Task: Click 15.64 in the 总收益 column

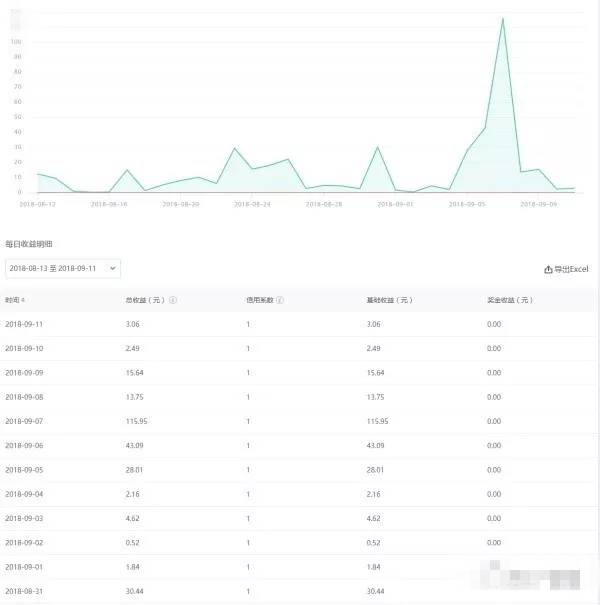Action: coord(134,373)
